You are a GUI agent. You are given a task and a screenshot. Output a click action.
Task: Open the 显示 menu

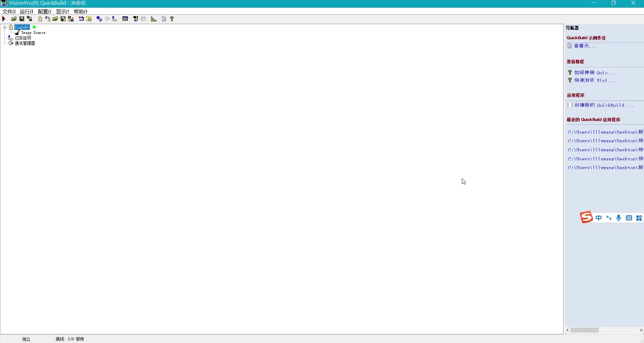point(63,11)
